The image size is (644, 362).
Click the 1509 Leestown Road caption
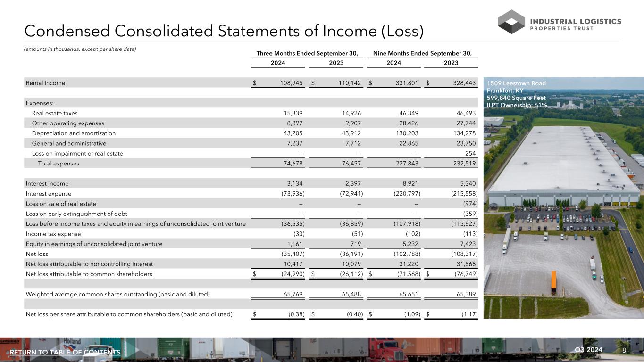tap(516, 83)
